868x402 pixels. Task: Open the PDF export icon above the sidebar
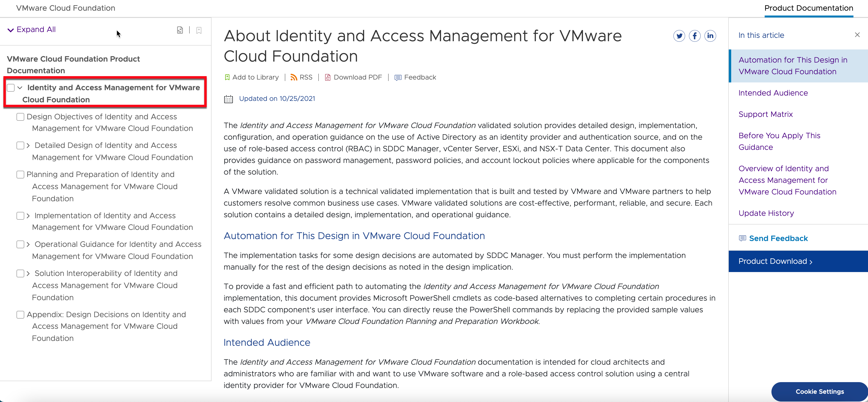click(180, 30)
